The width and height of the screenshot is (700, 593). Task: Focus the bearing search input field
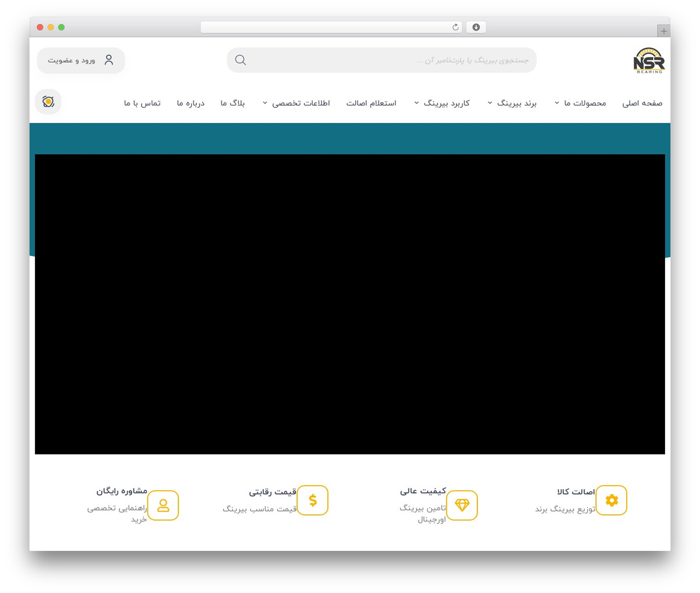[x=382, y=60]
